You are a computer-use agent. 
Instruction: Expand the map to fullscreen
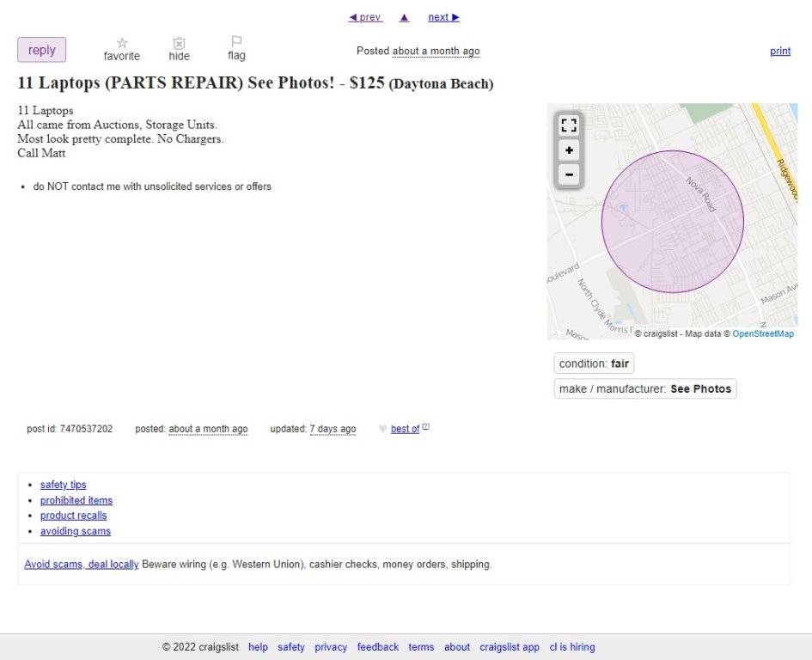(569, 125)
